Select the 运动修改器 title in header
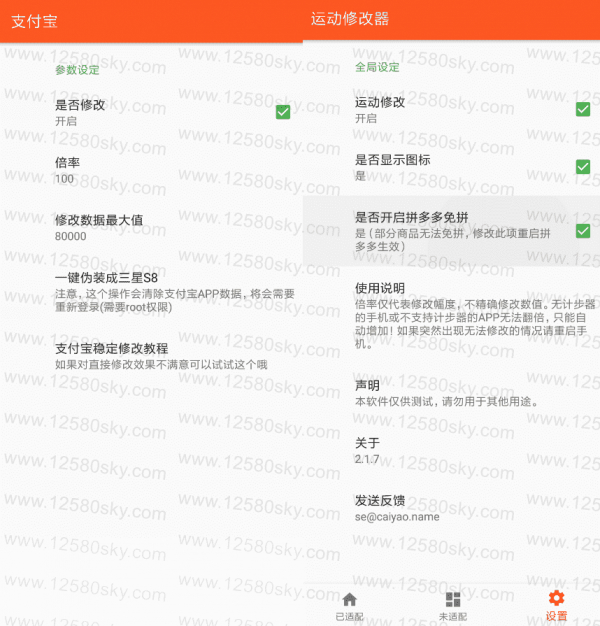This screenshot has height=626, width=600. [x=350, y=19]
